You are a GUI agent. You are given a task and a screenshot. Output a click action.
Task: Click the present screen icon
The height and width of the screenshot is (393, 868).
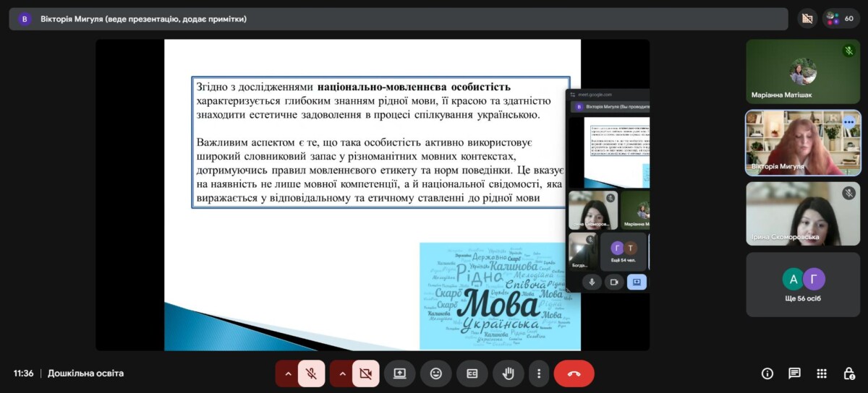pos(399,373)
